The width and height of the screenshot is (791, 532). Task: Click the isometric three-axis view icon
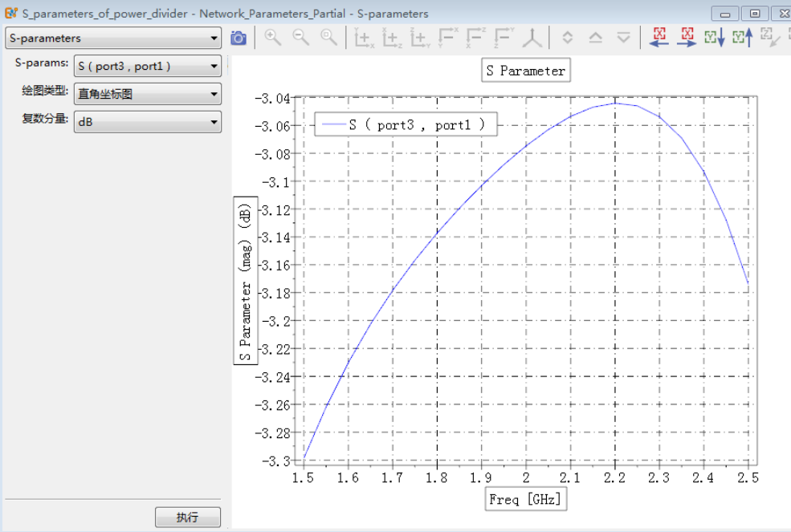(532, 38)
